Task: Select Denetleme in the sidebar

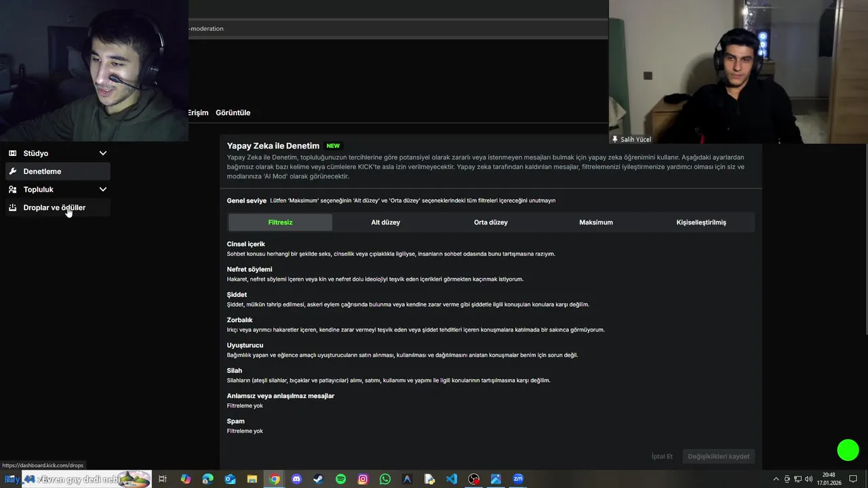Action: 58,171
